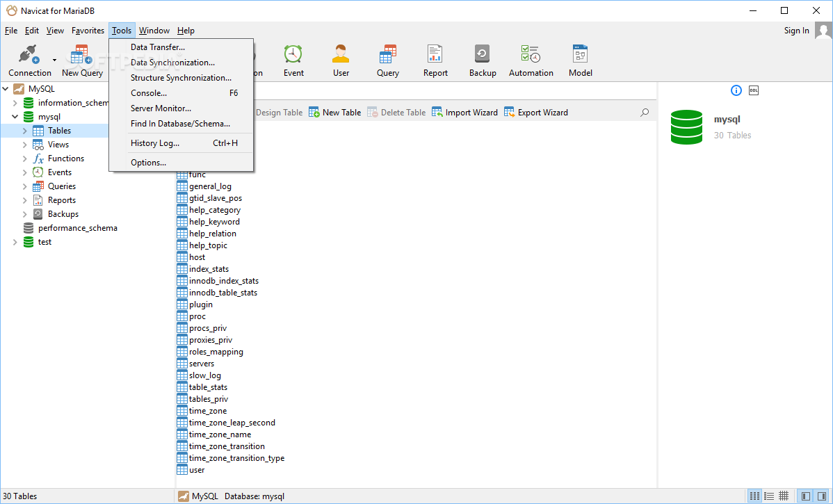Screen dimensions: 833x504
Task: Open the Window menu
Action: point(154,31)
